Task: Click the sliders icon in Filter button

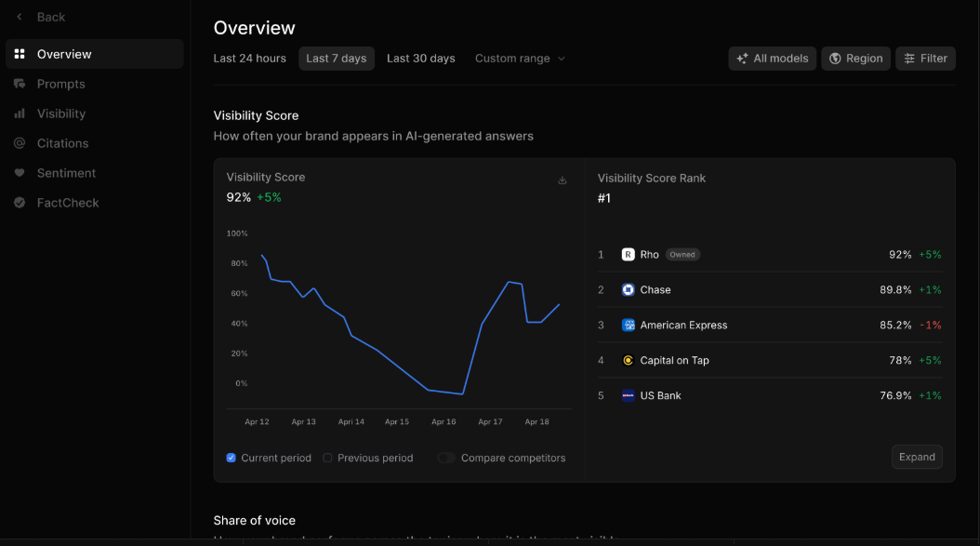Action: (909, 59)
